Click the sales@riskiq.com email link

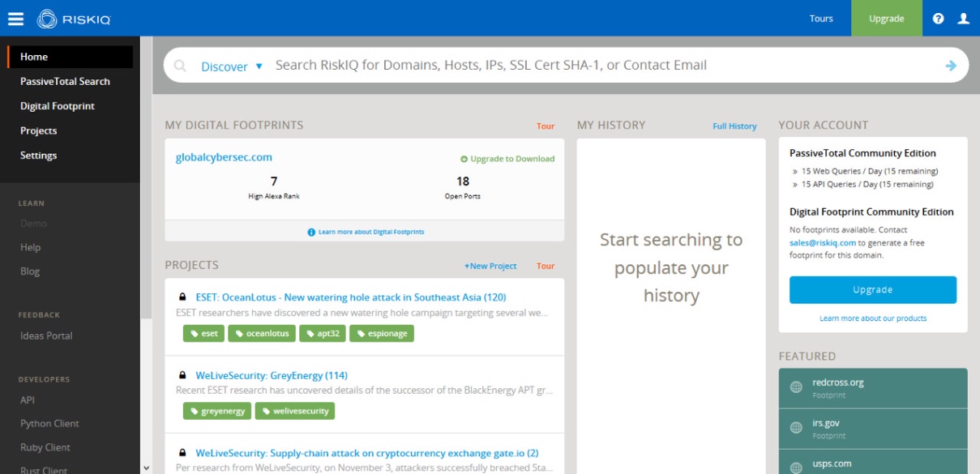823,242
